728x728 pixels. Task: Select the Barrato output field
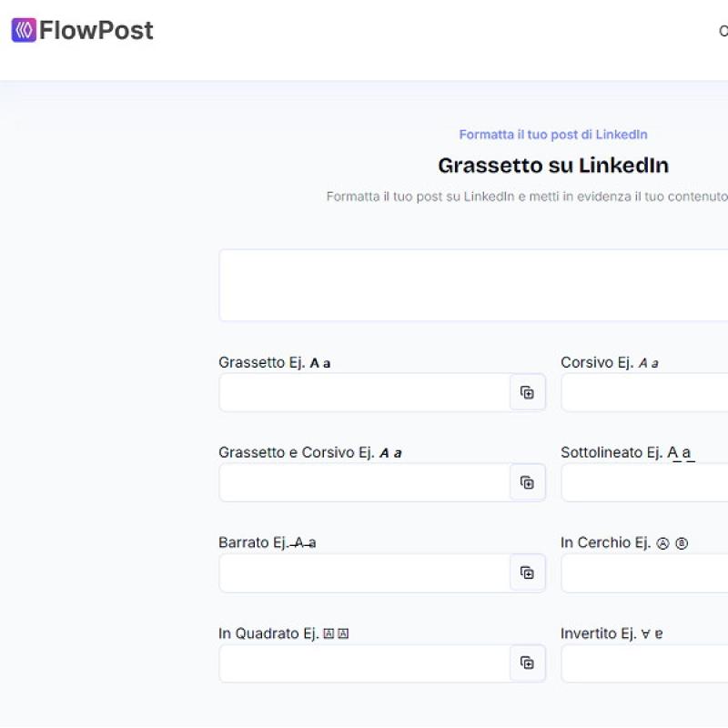coord(364,572)
